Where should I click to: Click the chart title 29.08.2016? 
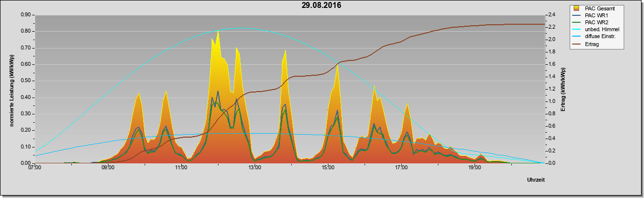click(x=322, y=5)
